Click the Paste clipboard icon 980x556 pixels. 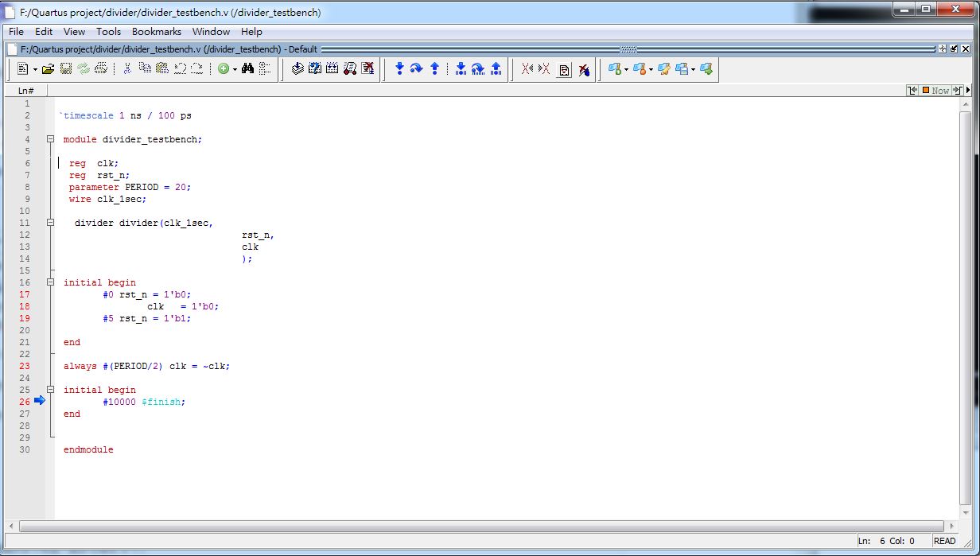(162, 69)
